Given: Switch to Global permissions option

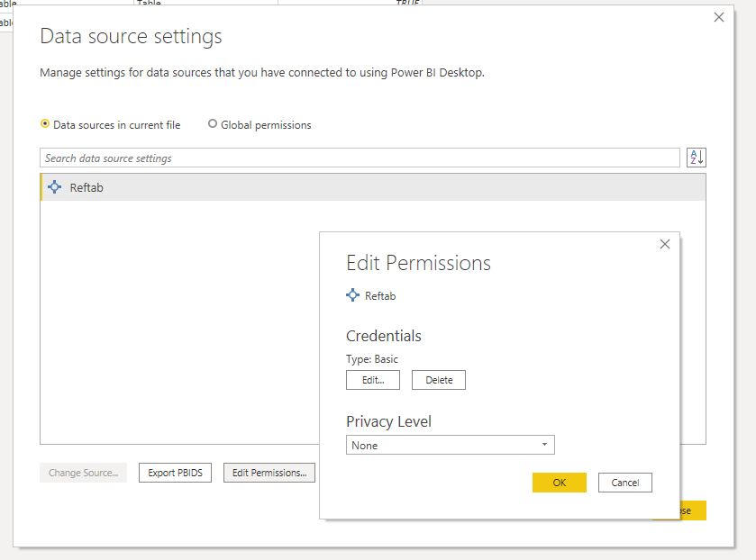Looking at the screenshot, I should point(212,124).
